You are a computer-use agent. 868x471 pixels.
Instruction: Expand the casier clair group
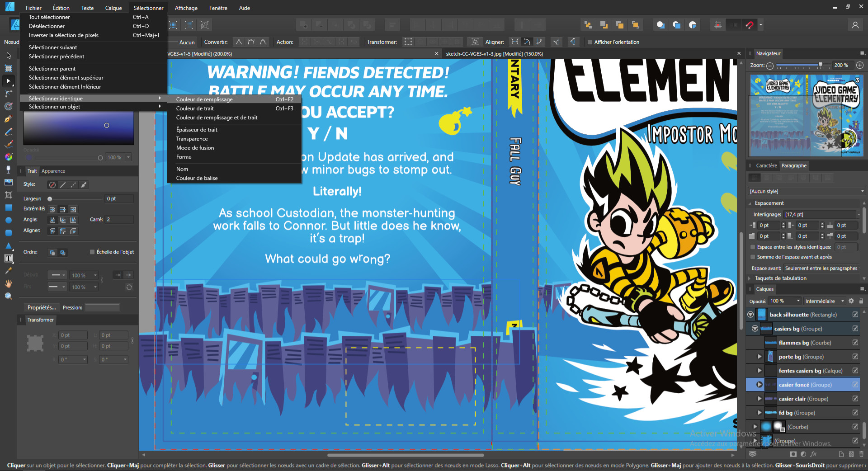(x=759, y=399)
